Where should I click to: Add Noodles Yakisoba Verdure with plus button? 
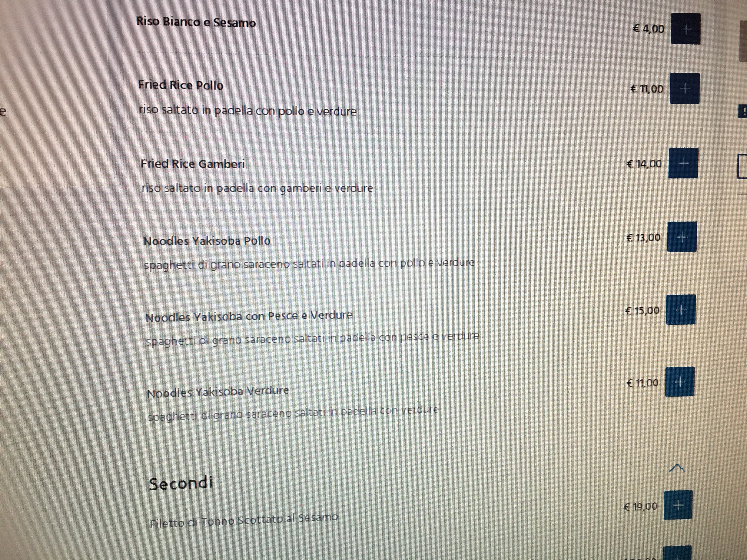[x=680, y=382]
